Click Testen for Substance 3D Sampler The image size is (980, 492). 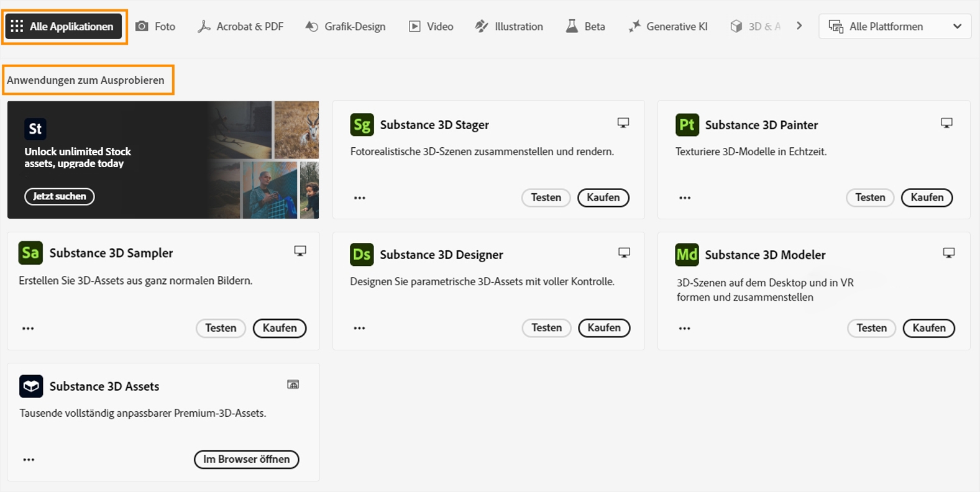click(221, 328)
